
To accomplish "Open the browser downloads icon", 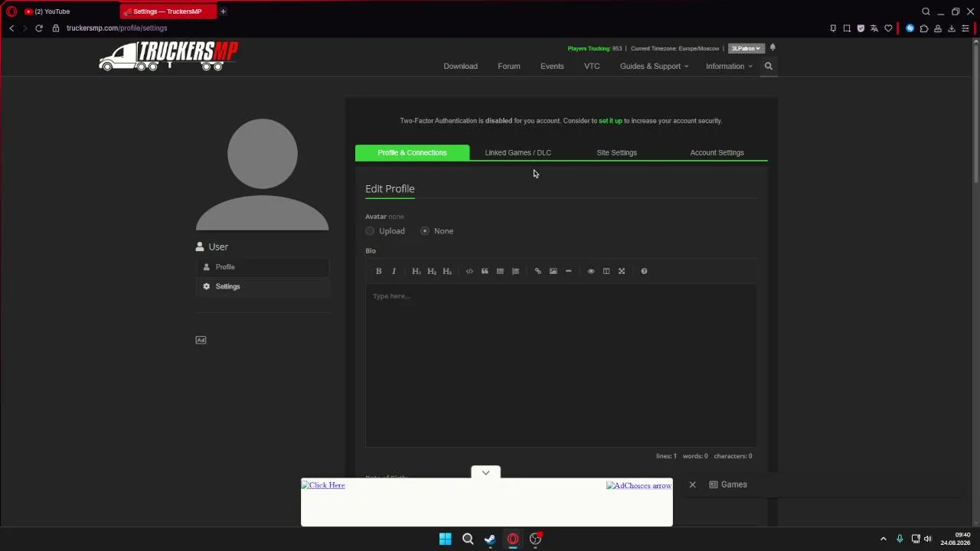I will pos(952,28).
